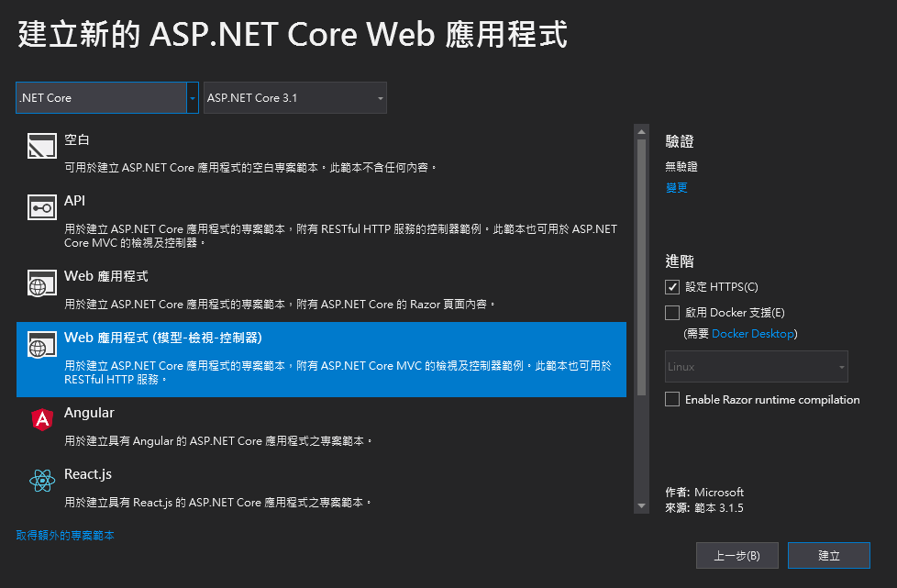Click the 空白 template description text
Screen dimensions: 897x588
pos(250,168)
